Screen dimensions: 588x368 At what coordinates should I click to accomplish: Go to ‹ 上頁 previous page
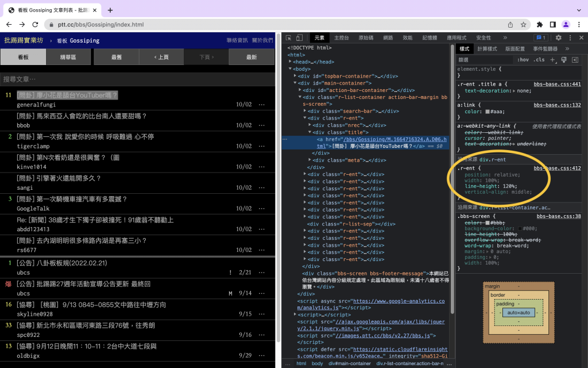point(161,57)
